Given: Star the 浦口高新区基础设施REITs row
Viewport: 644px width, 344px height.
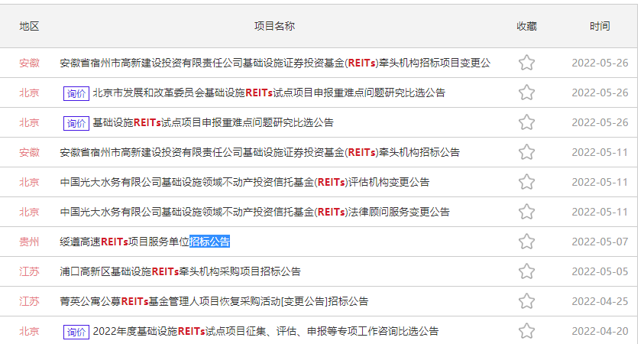Looking at the screenshot, I should click(x=526, y=271).
